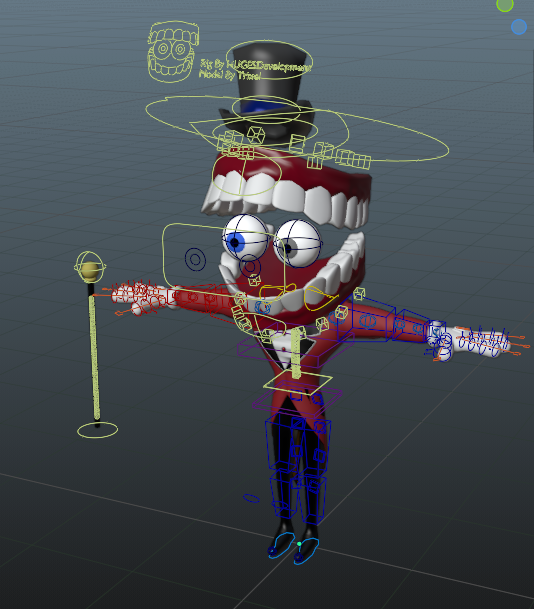Screen dimensions: 534x609
Task: Select the grey-iris eyeball control
Action: (x=297, y=243)
